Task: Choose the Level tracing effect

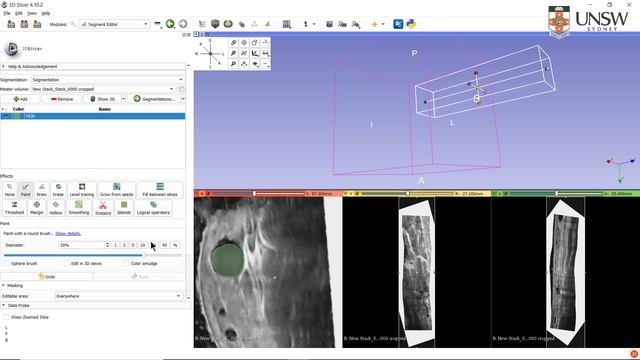Action: [82, 190]
